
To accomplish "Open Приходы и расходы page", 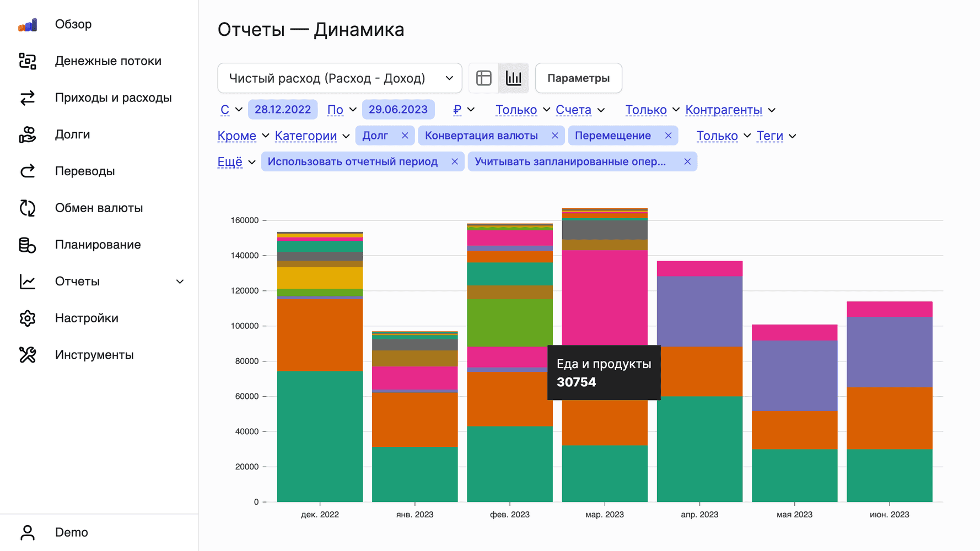I will (113, 98).
